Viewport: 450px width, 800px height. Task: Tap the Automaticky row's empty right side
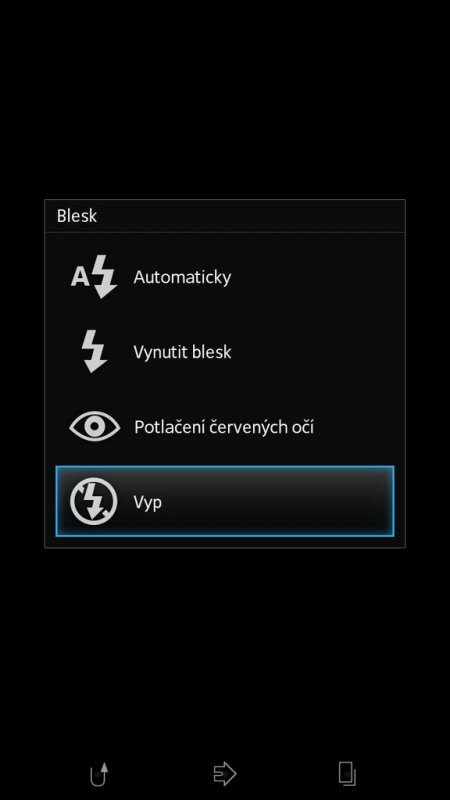pyautogui.click(x=316, y=277)
